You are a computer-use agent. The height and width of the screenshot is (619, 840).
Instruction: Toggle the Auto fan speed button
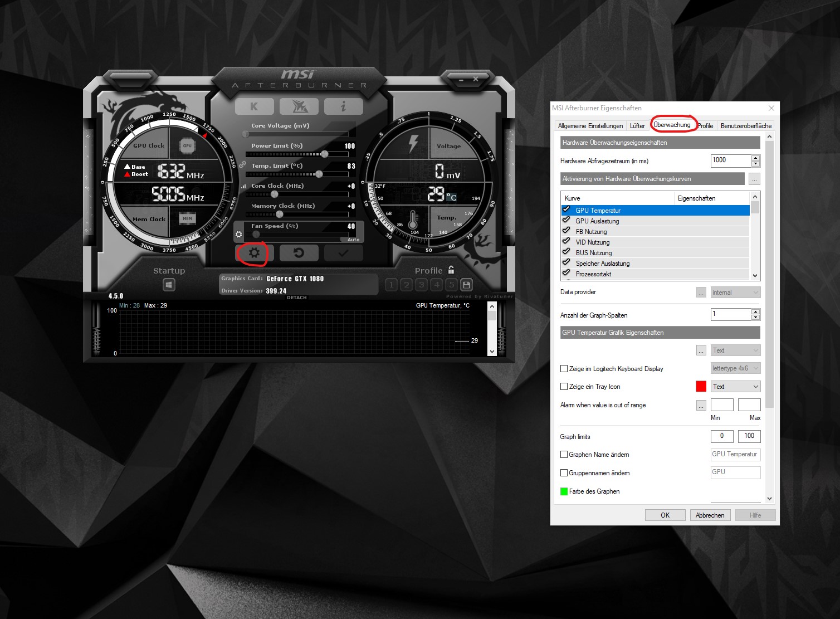pos(353,240)
